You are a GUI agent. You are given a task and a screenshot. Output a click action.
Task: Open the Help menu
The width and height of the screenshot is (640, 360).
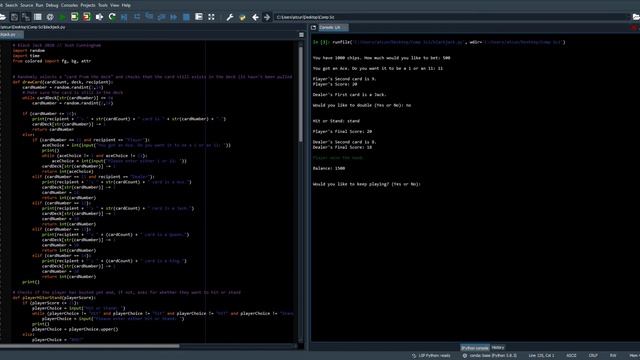tap(126, 5)
